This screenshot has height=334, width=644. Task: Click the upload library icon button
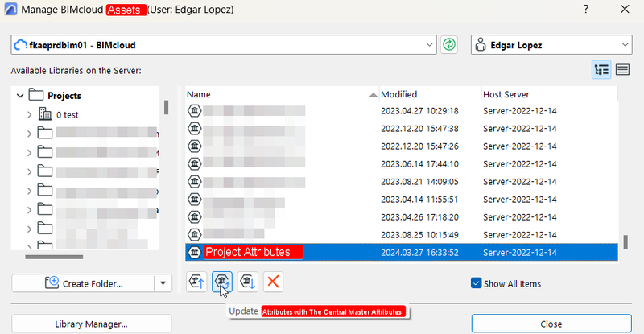point(196,282)
